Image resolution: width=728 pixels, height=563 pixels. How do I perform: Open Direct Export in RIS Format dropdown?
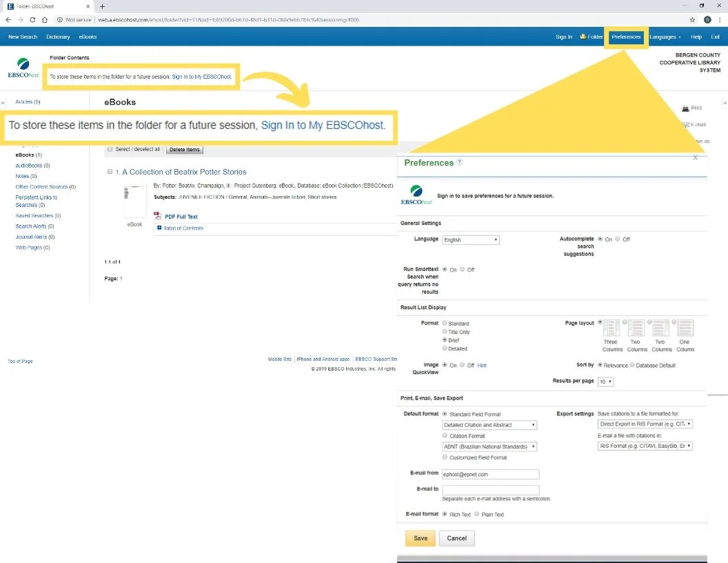(645, 424)
